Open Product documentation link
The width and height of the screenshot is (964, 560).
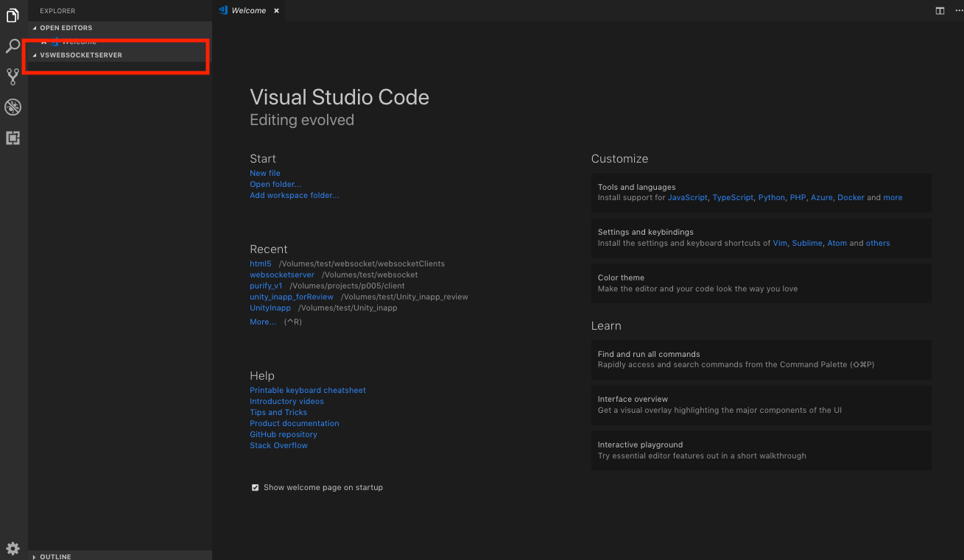point(295,423)
